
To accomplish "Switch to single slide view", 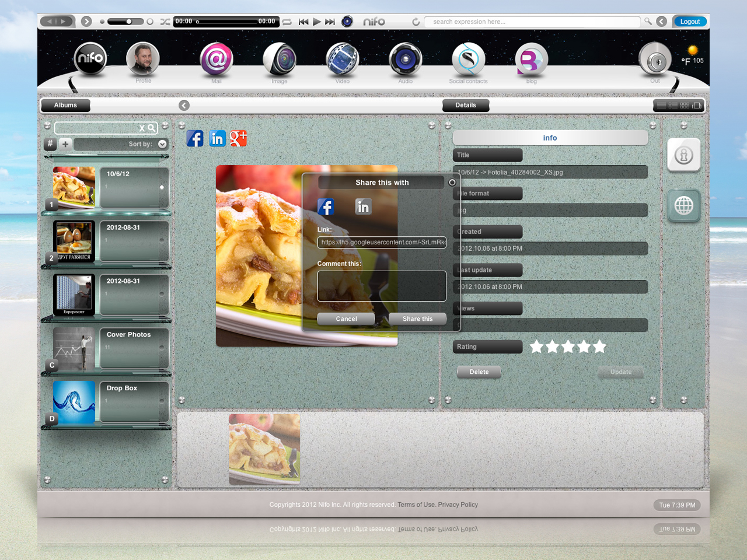I will [697, 106].
